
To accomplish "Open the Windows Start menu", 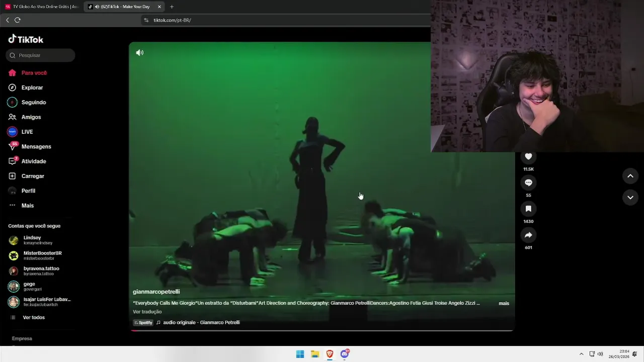I will tap(300, 354).
